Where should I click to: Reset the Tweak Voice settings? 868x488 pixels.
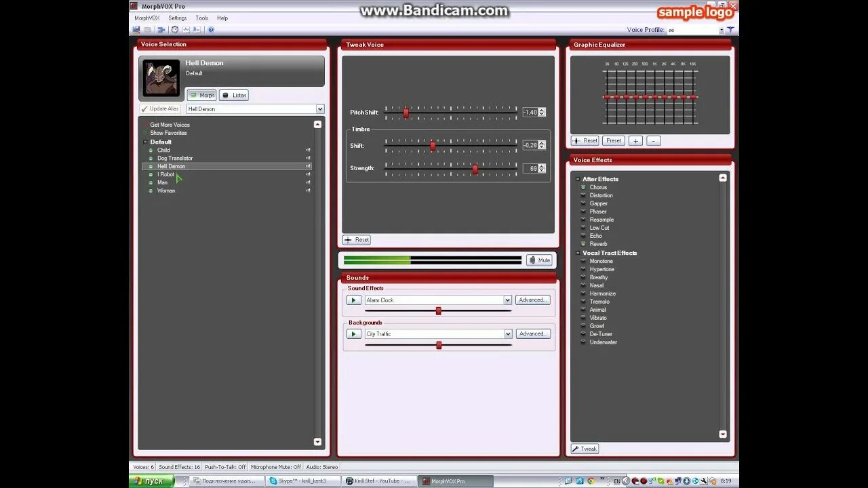click(x=357, y=240)
